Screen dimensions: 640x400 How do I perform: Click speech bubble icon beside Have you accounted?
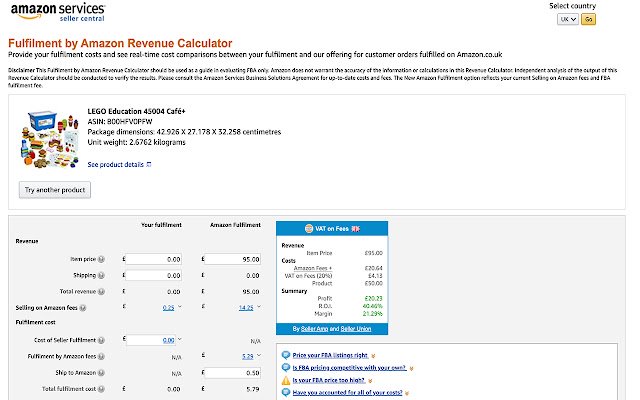click(286, 393)
